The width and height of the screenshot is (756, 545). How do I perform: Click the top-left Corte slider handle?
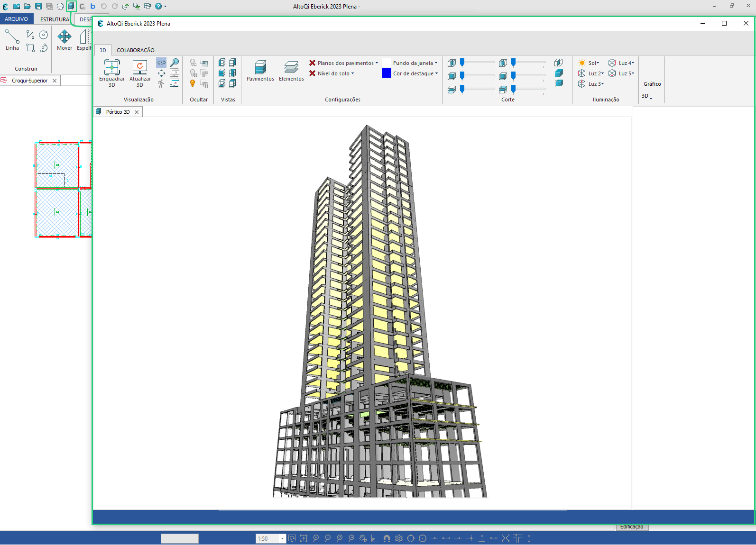(462, 63)
